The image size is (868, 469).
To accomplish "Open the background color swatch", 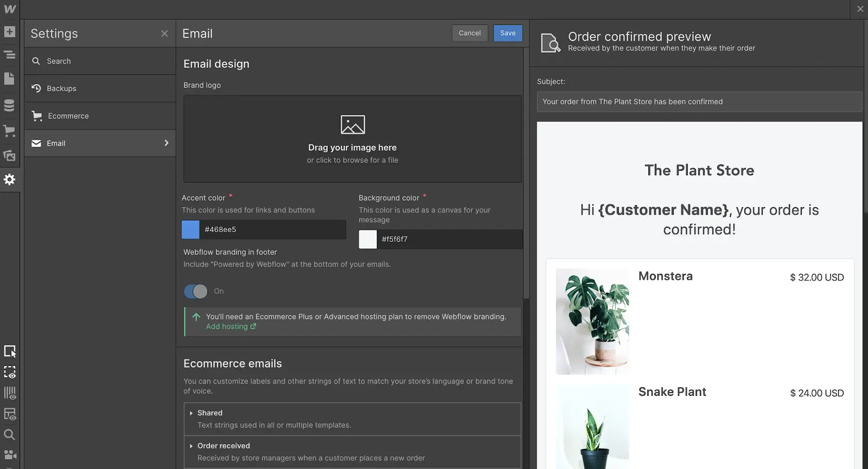I will (368, 239).
